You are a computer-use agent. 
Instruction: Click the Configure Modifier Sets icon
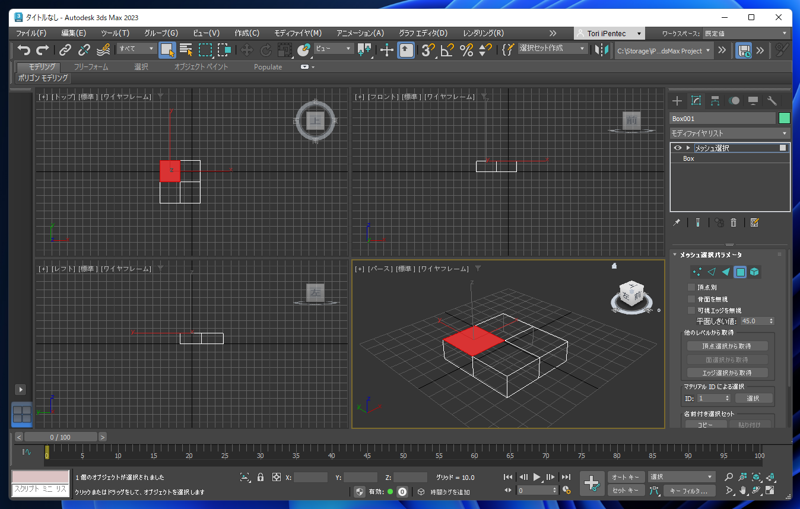point(755,222)
